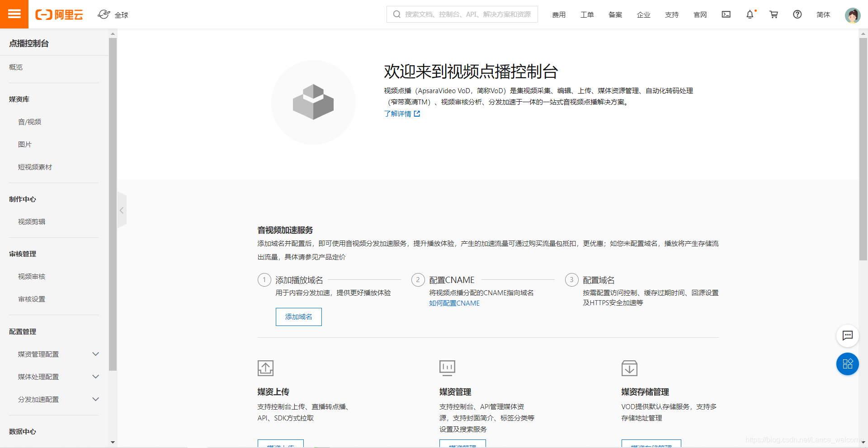Click the 媒资管理 card title

[x=455, y=392]
